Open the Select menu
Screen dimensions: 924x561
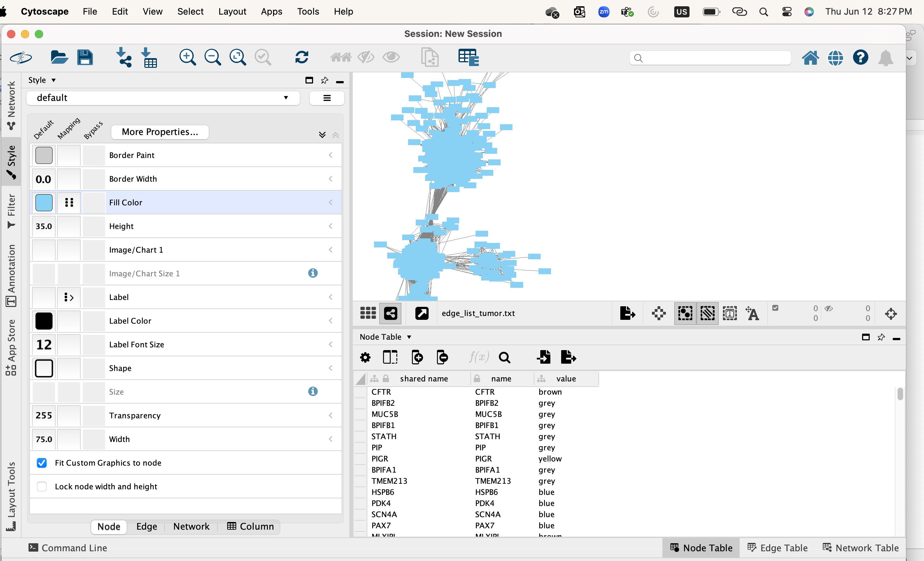[x=191, y=11]
